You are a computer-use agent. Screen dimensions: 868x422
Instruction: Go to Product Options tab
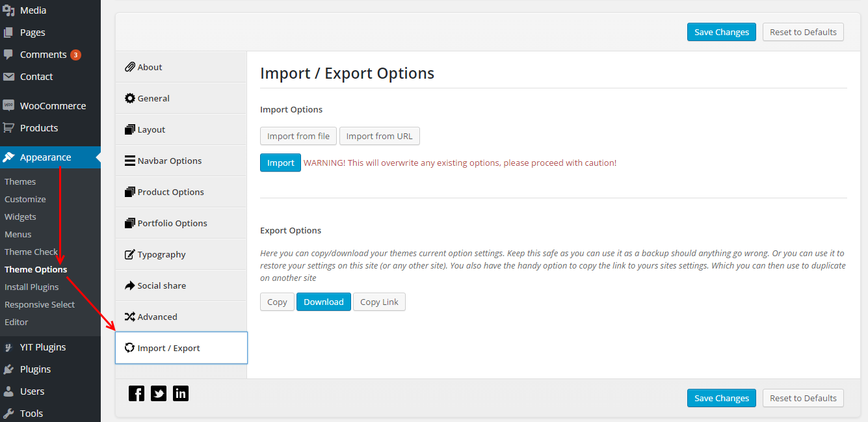tap(181, 192)
